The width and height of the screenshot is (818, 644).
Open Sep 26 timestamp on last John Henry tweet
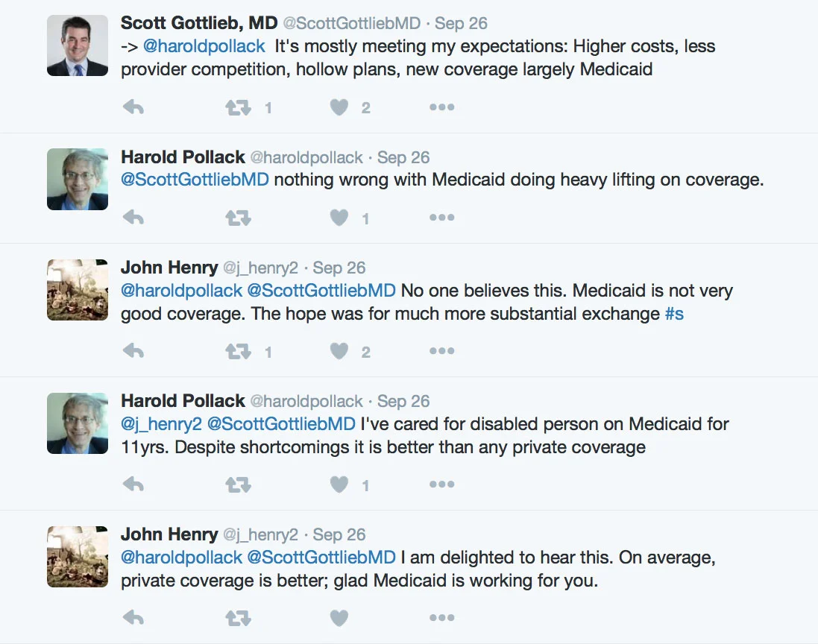click(339, 535)
